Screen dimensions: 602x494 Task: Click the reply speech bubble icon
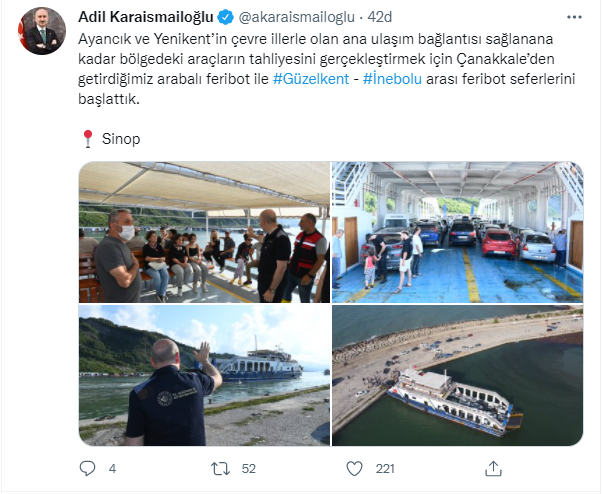point(87,468)
